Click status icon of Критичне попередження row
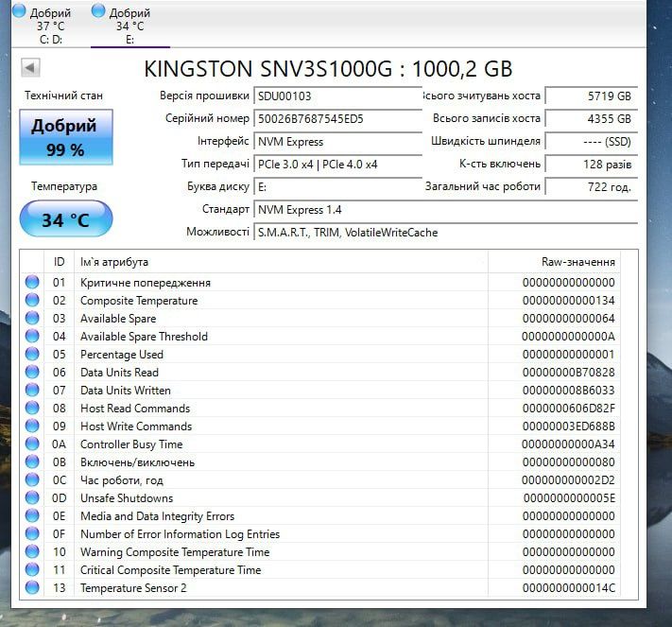 click(32, 282)
